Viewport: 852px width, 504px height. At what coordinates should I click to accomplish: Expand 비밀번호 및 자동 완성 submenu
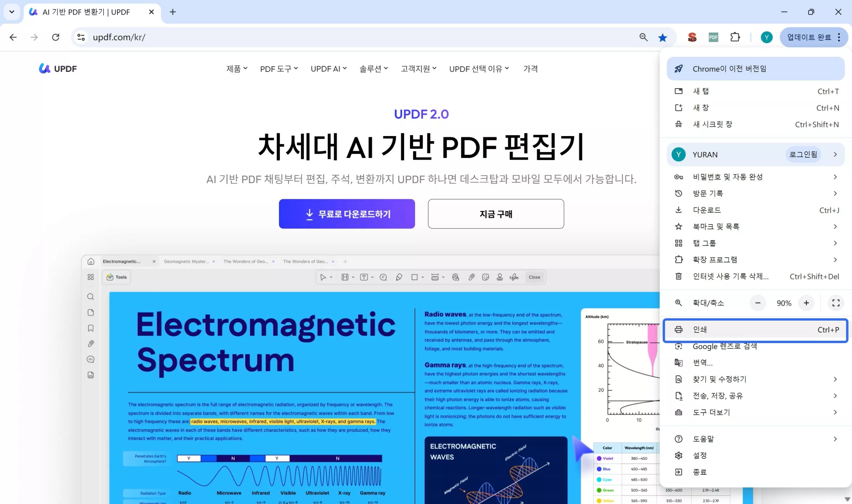click(755, 177)
